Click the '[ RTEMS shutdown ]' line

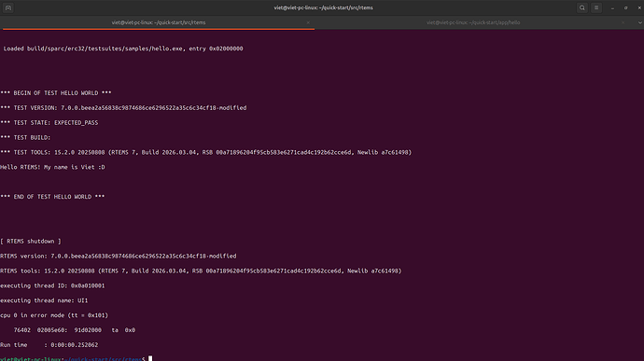point(31,241)
